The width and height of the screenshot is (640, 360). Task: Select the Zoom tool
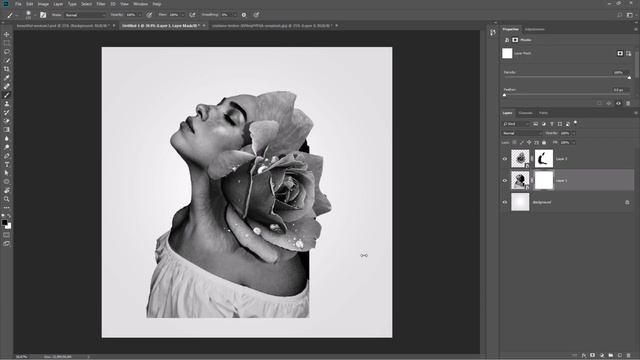[x=7, y=199]
